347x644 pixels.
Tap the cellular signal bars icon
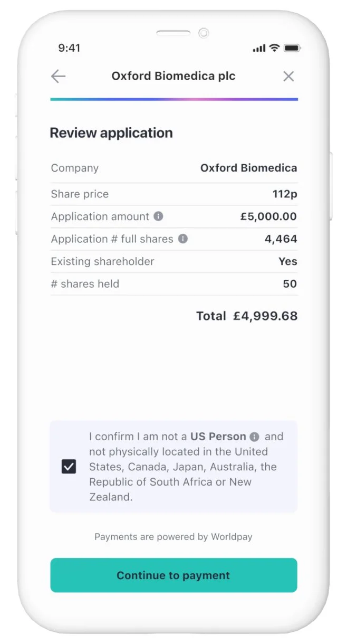coord(259,49)
